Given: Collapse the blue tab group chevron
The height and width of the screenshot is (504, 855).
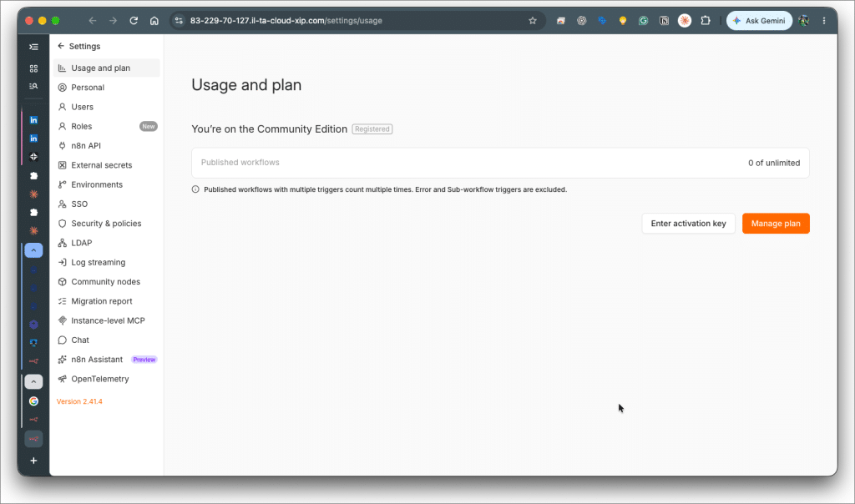Looking at the screenshot, I should [33, 250].
